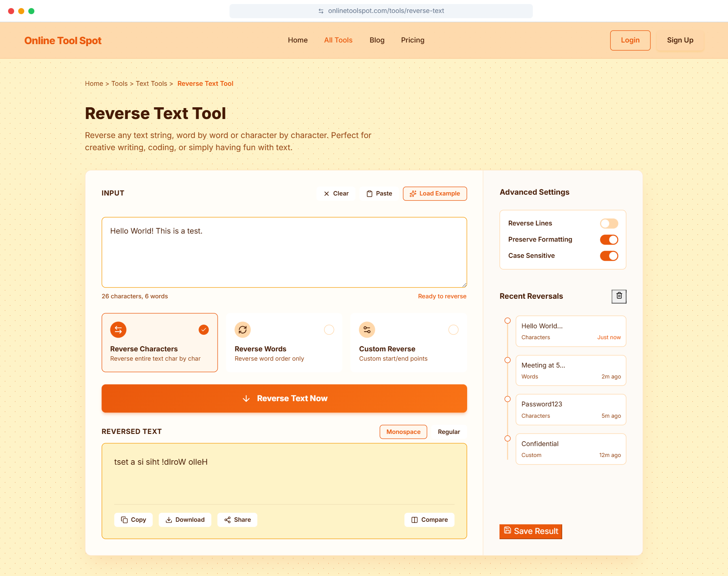Click the Custom Reverse icon

coord(366,329)
